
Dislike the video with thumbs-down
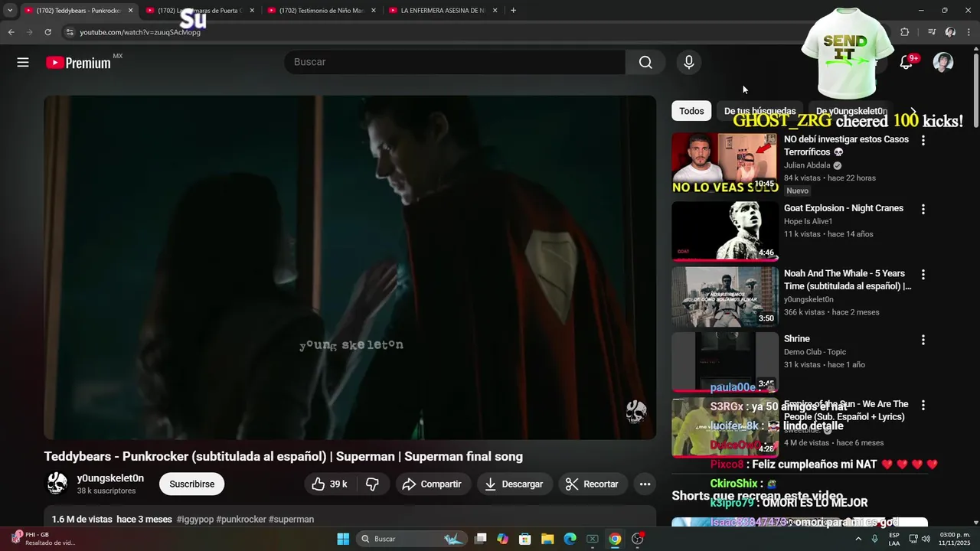click(373, 484)
